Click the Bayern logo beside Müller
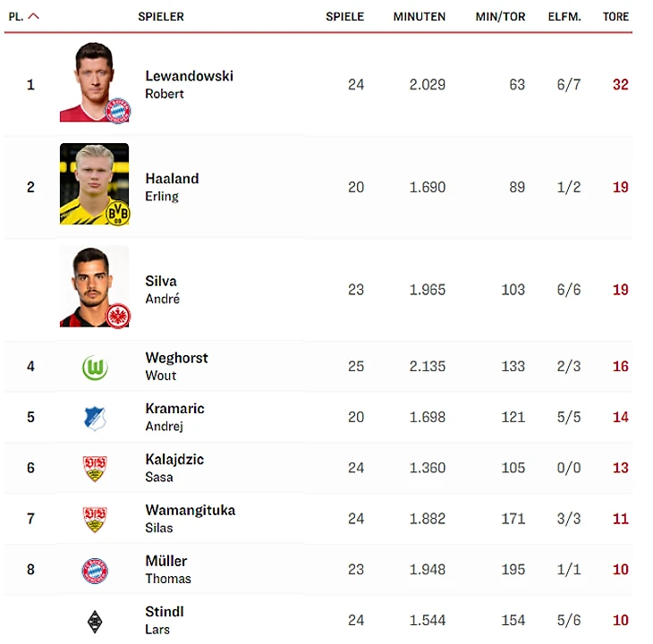Viewport: 653px width, 644px height. [x=94, y=570]
